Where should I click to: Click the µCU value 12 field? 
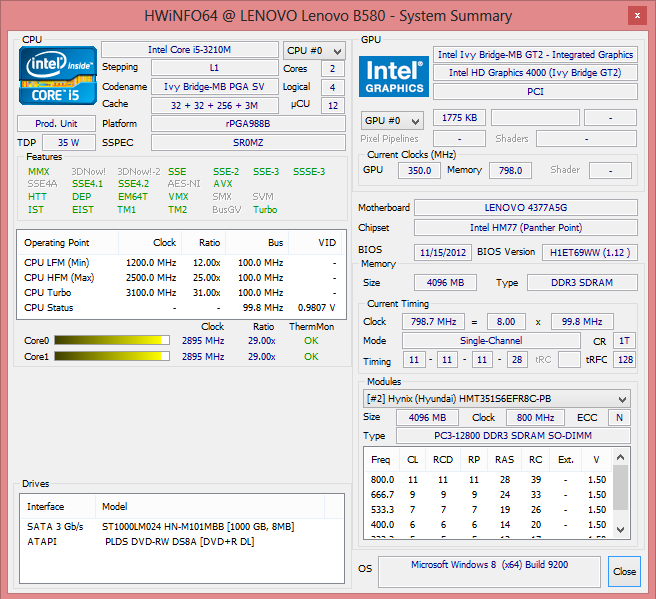pyautogui.click(x=333, y=105)
